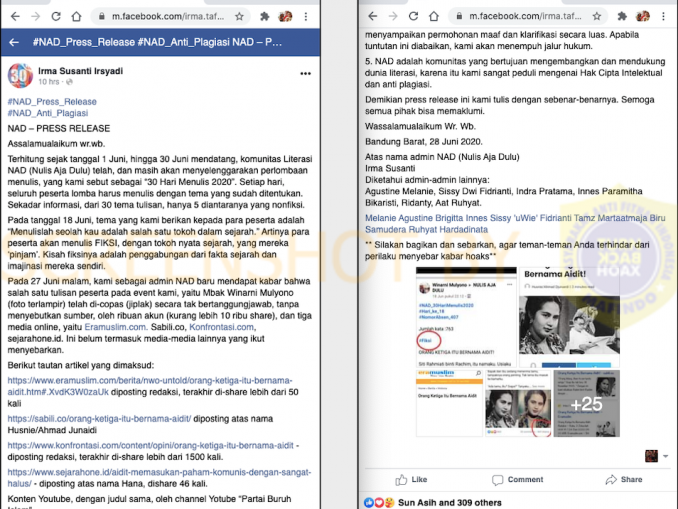This screenshot has height=509, width=678.
Task: Open Eramuslim.com link in post text
Action: [x=116, y=327]
